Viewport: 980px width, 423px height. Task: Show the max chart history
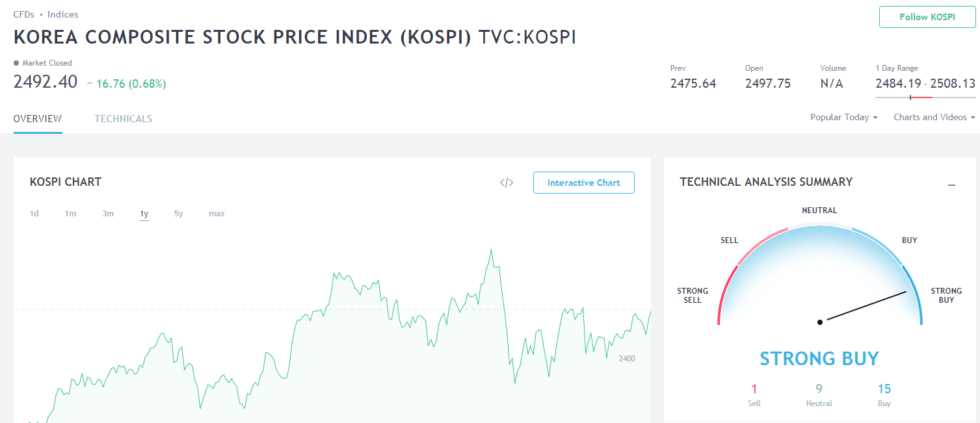coord(217,214)
